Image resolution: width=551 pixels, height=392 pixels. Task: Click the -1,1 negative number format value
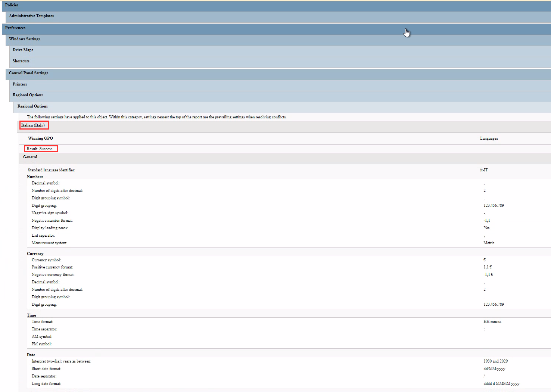tap(487, 221)
